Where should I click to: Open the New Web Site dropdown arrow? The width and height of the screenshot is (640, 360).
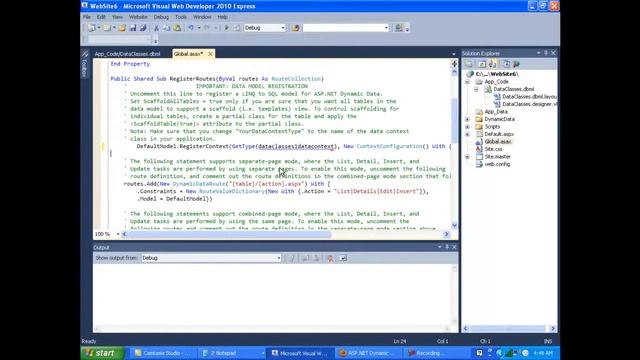(99, 28)
